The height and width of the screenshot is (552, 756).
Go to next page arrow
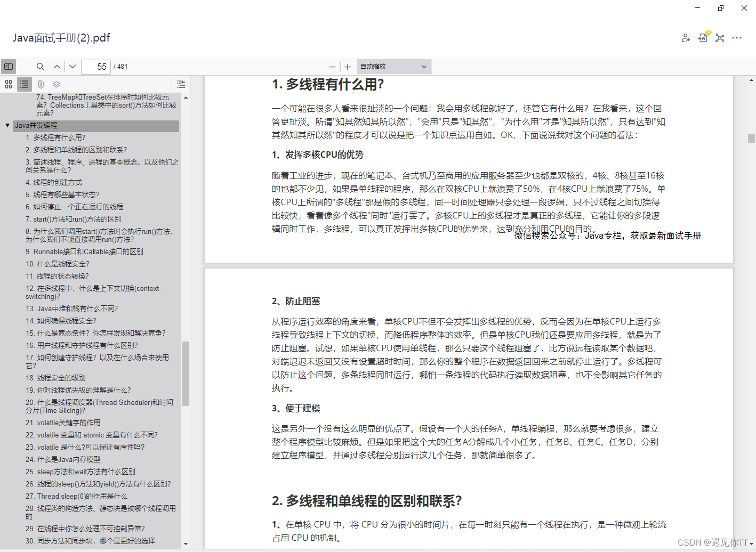pyautogui.click(x=73, y=67)
